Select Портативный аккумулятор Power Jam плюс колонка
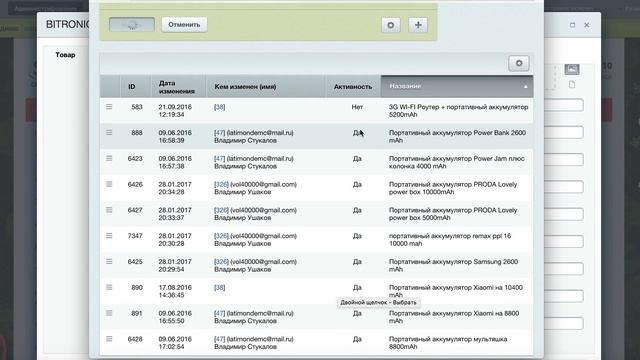Image resolution: width=640 pixels, height=360 pixels. click(456, 162)
